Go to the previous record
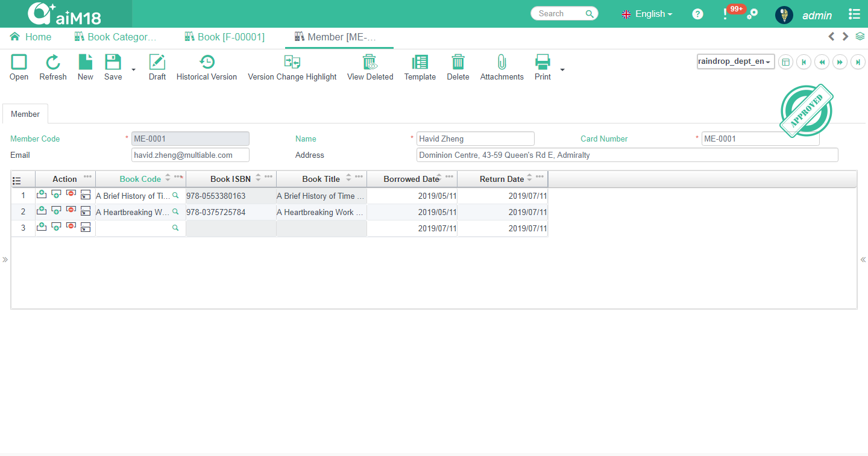Screen dimensions: 868x456 pos(822,62)
